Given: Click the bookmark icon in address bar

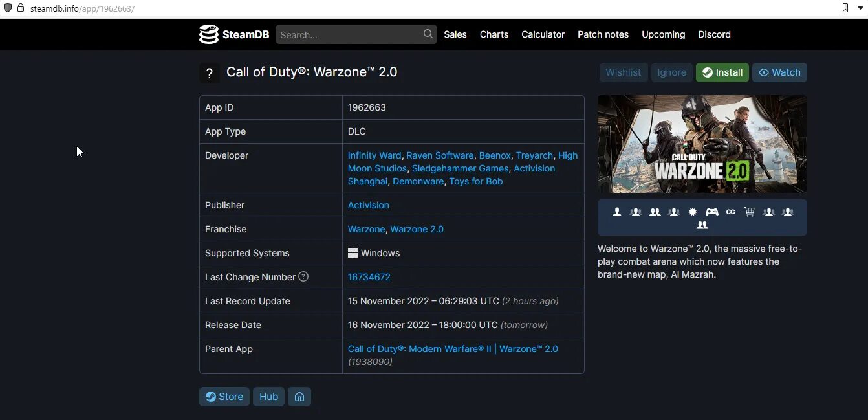Looking at the screenshot, I should (845, 8).
